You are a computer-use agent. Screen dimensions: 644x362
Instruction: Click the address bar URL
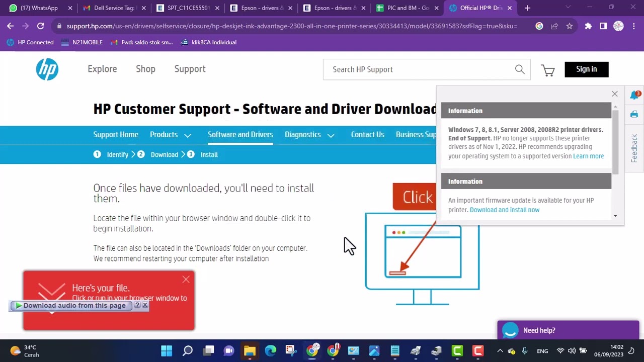pyautogui.click(x=292, y=26)
